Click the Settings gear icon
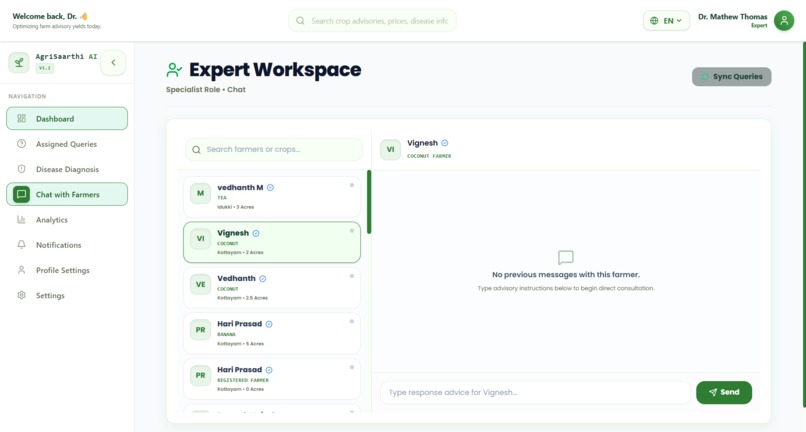 22,295
